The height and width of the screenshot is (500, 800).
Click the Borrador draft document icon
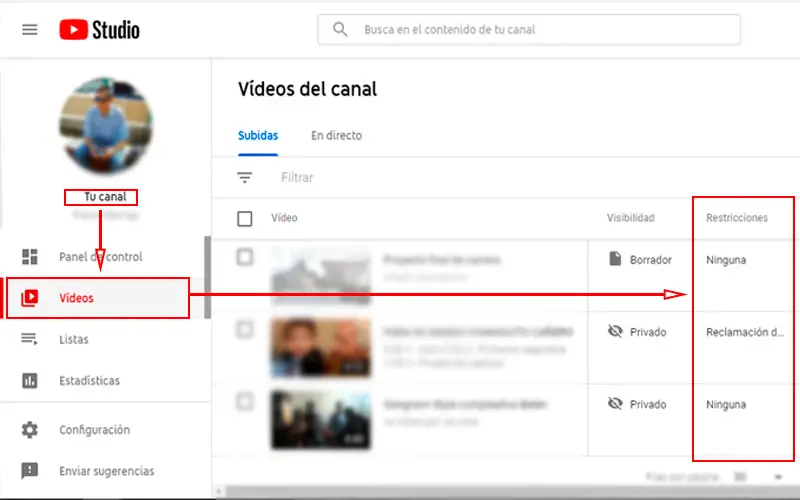point(615,259)
